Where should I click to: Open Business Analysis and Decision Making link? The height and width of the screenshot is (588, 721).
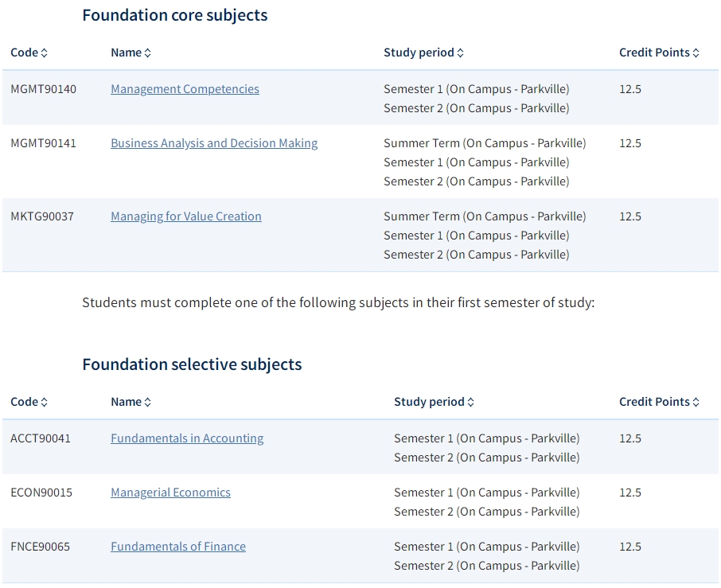coord(214,143)
